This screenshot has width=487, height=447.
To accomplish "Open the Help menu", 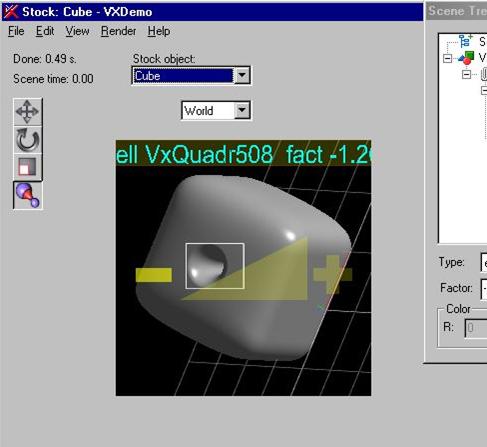I will coord(159,31).
